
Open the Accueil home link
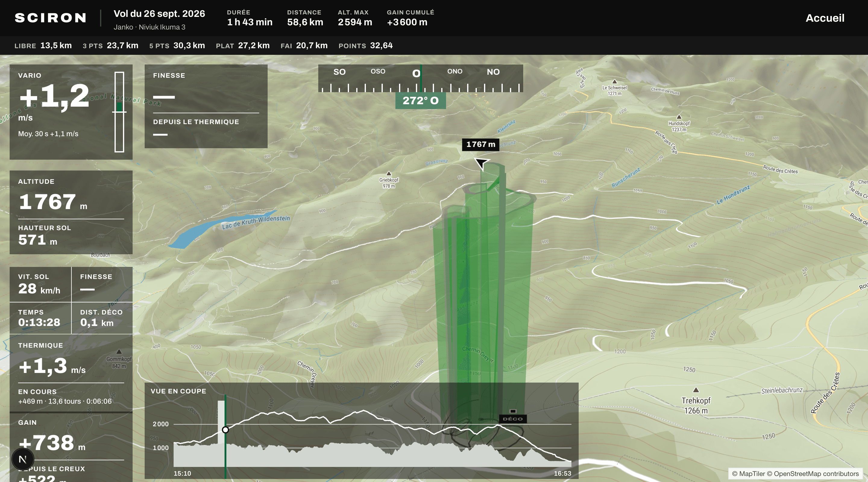(x=825, y=18)
